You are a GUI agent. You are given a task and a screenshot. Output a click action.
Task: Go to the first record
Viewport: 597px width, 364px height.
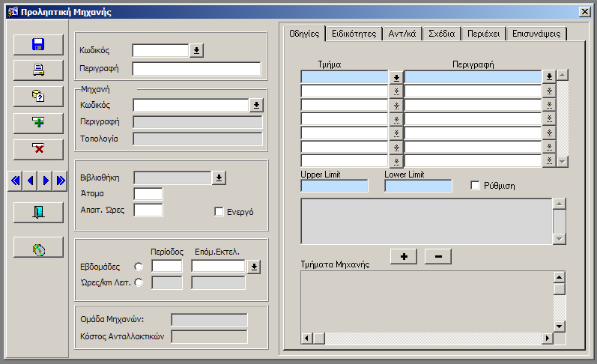point(15,181)
